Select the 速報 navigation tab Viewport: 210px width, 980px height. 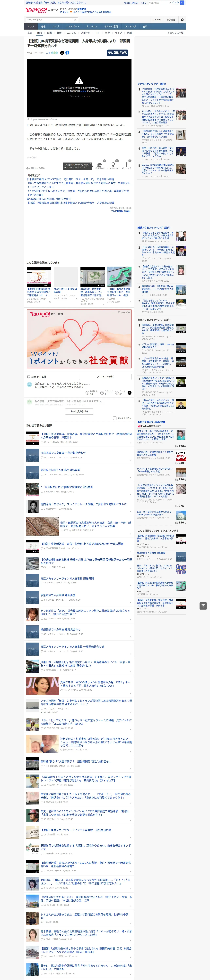43,27
